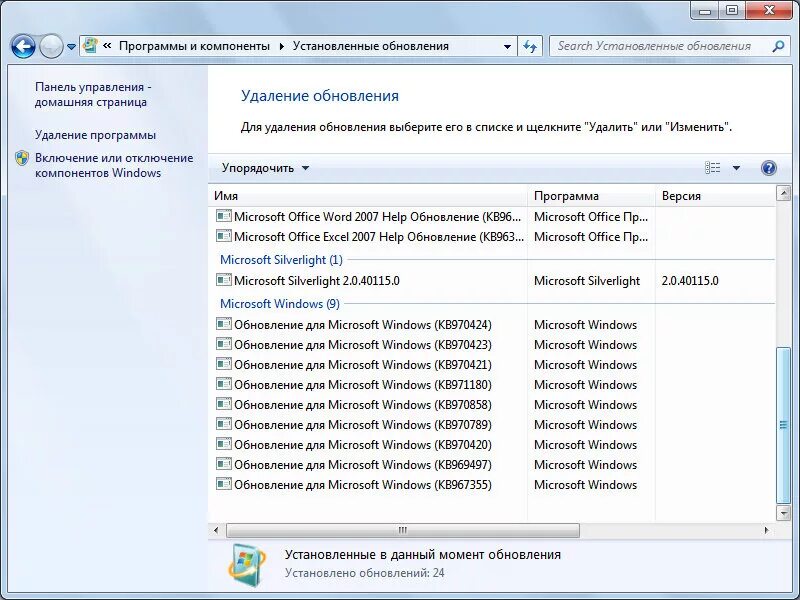Open the address bar history dropdown arrow
The height and width of the screenshot is (600, 800).
pyautogui.click(x=507, y=46)
